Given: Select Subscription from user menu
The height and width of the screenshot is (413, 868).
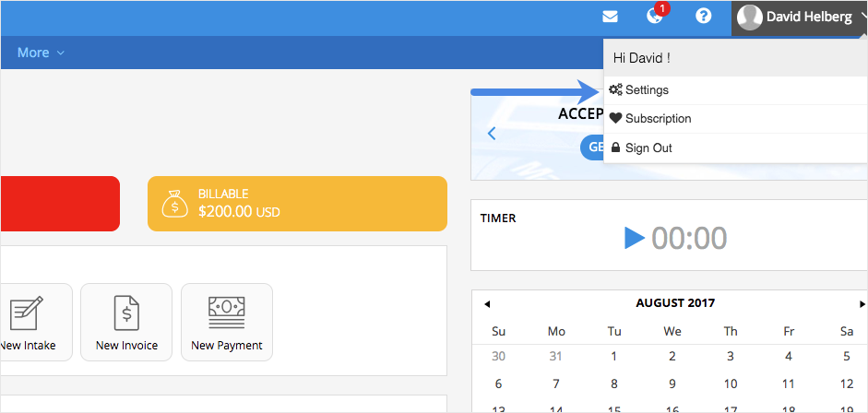Looking at the screenshot, I should tap(657, 119).
